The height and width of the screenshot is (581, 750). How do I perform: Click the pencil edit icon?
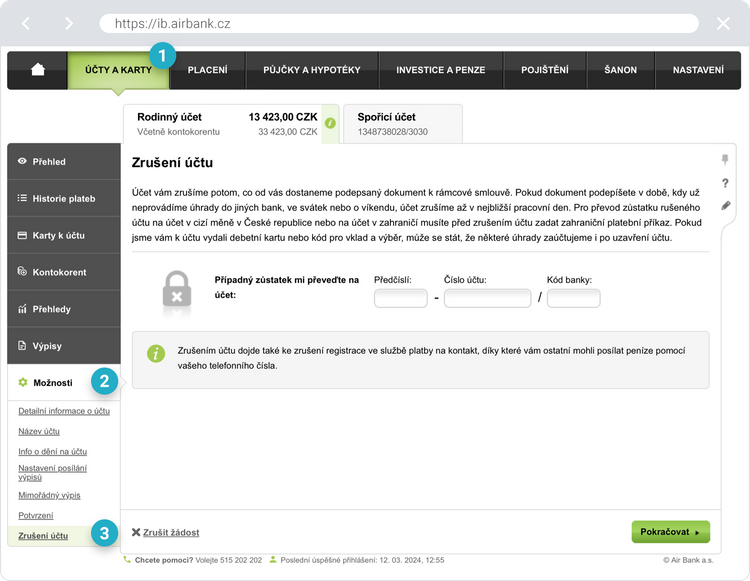(x=725, y=206)
